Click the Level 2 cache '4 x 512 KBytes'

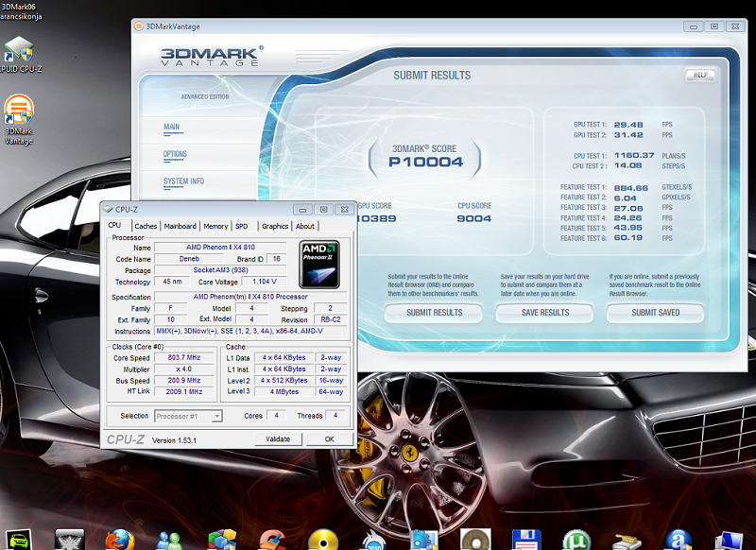284,380
